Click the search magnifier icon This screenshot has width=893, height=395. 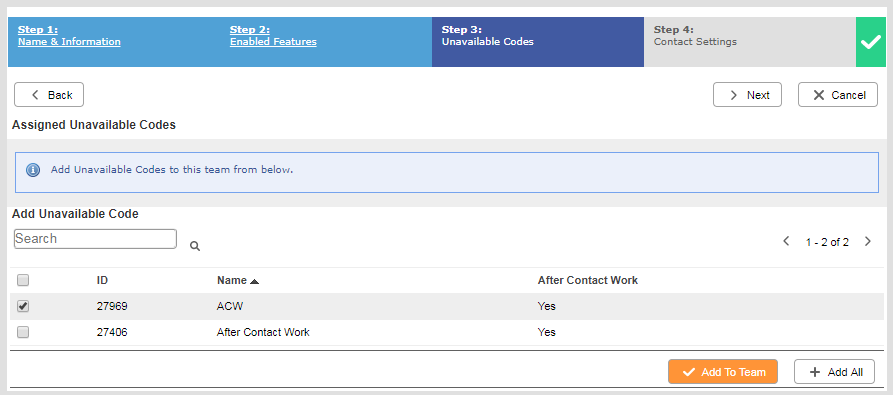[195, 246]
